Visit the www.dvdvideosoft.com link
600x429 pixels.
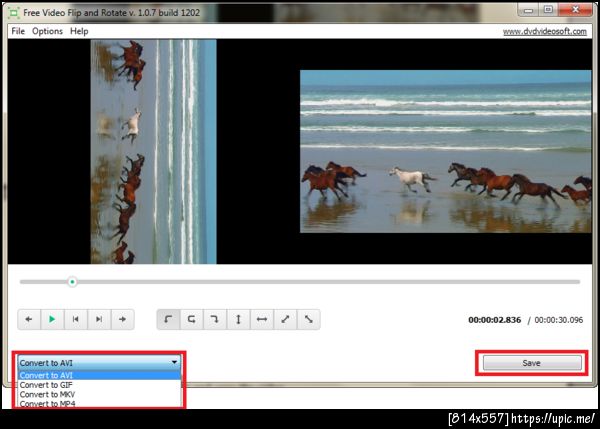(545, 31)
